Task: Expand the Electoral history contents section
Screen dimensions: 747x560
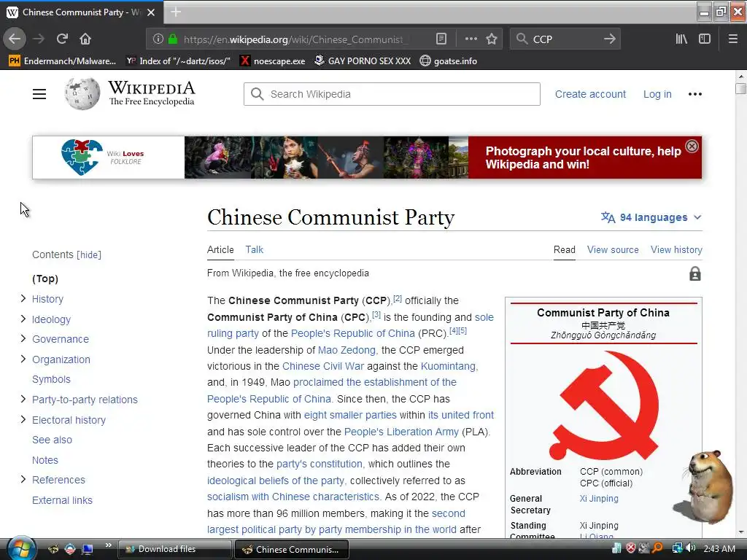Action: (x=23, y=419)
